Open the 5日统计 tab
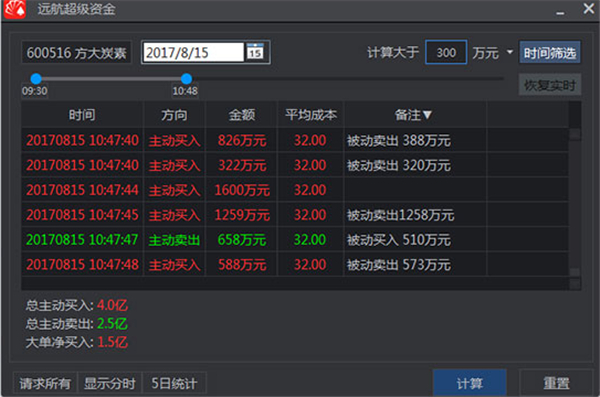The width and height of the screenshot is (600, 397). coord(174,383)
